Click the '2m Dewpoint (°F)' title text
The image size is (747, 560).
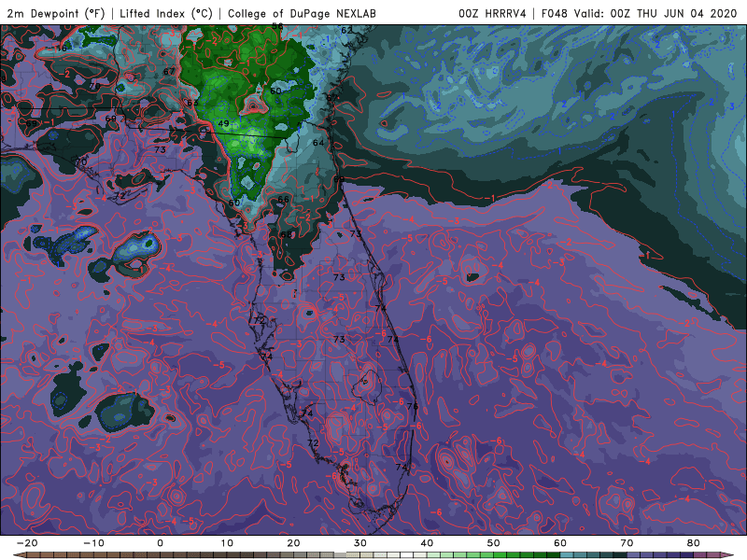pyautogui.click(x=56, y=13)
